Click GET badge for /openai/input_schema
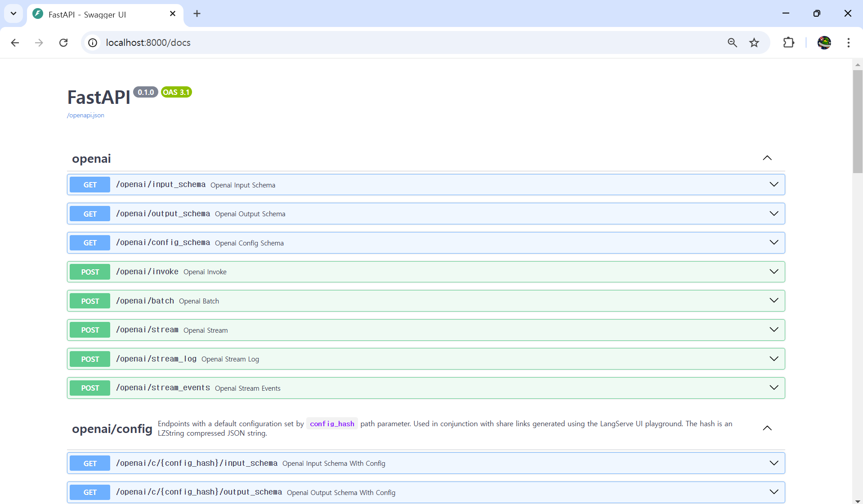863x504 pixels. click(90, 185)
